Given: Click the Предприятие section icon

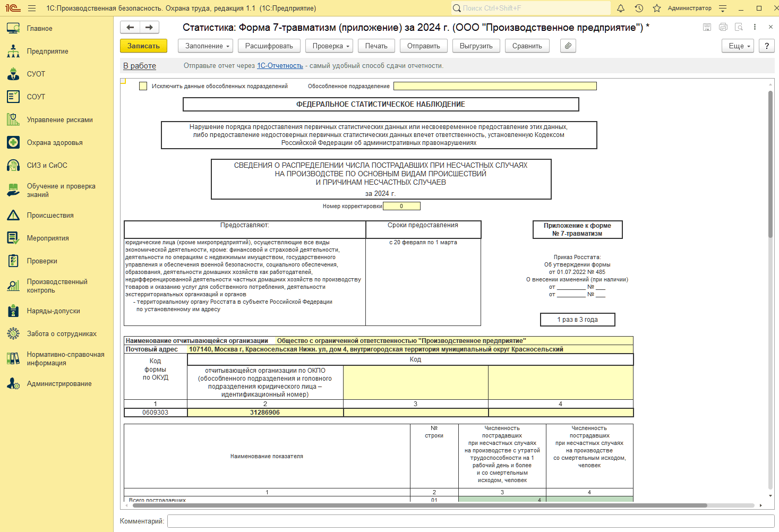Looking at the screenshot, I should coord(13,52).
